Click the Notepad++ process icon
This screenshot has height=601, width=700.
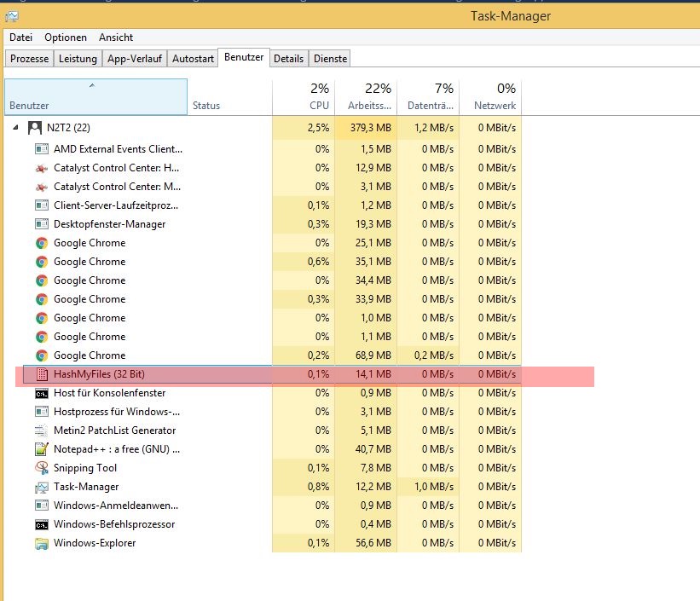coord(42,448)
